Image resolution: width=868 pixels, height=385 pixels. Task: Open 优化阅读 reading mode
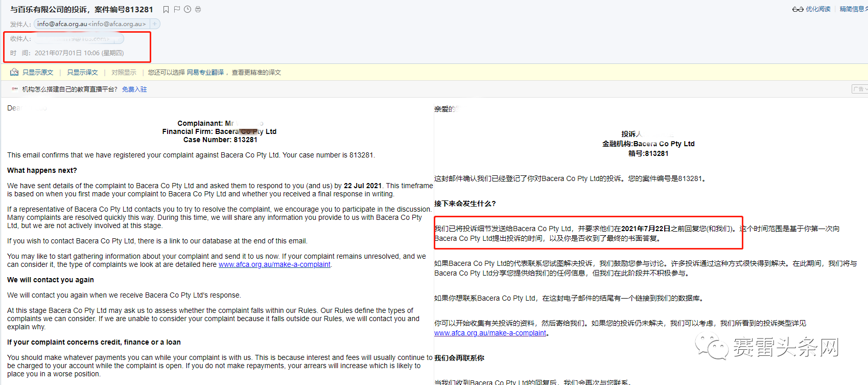pyautogui.click(x=818, y=9)
